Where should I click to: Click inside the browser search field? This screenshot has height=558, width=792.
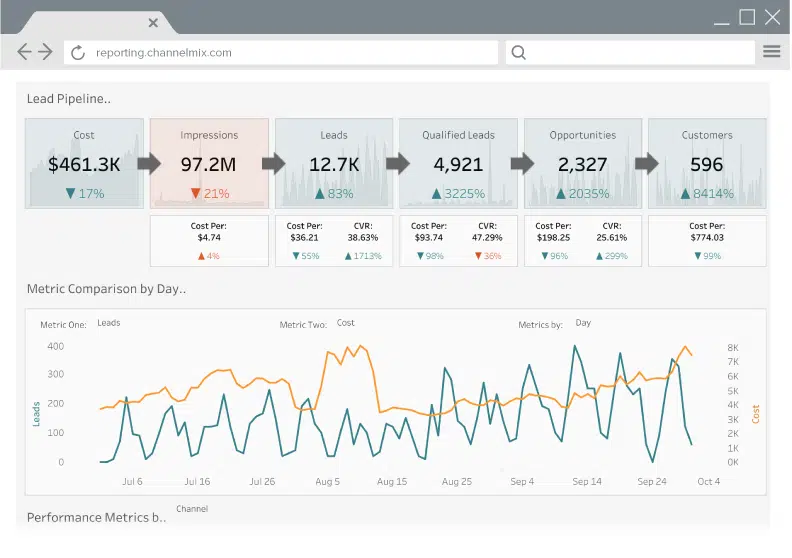[630, 53]
